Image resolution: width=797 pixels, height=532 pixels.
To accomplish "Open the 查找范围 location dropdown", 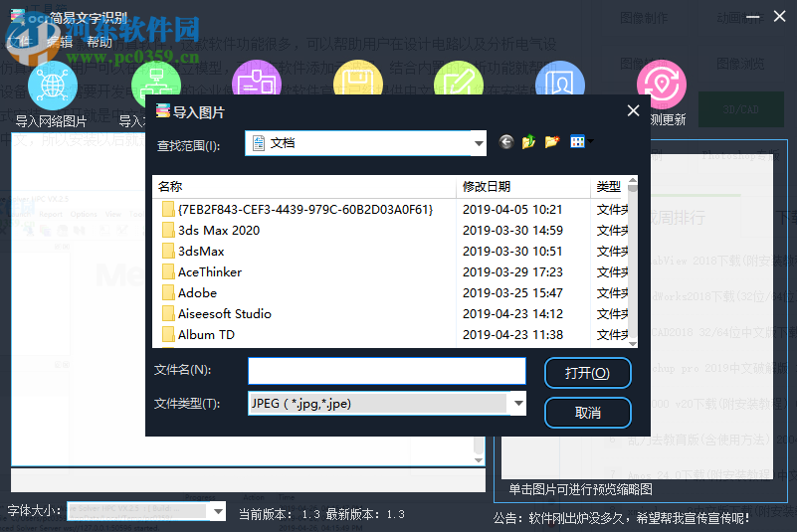I will (479, 143).
